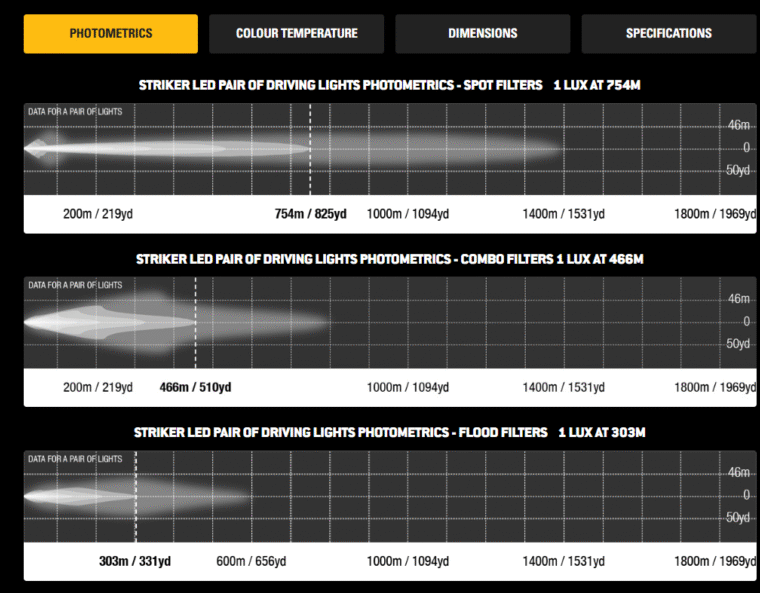Click the Flood Filters chart heading
Screen dimensions: 760x593
(x=389, y=432)
